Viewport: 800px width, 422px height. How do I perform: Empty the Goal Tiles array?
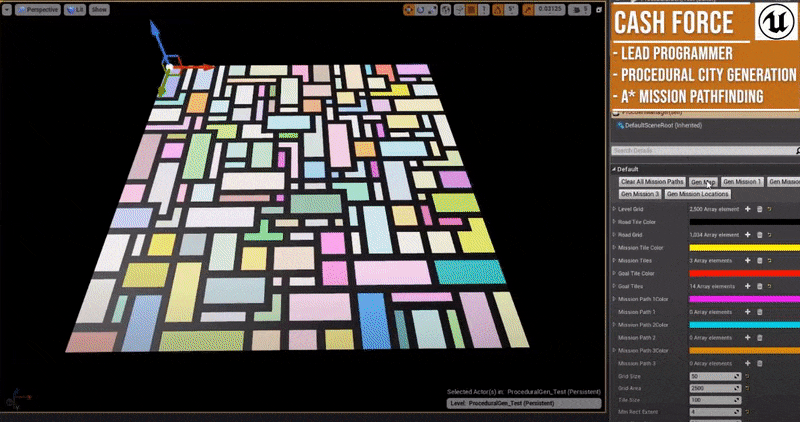[x=759, y=286]
